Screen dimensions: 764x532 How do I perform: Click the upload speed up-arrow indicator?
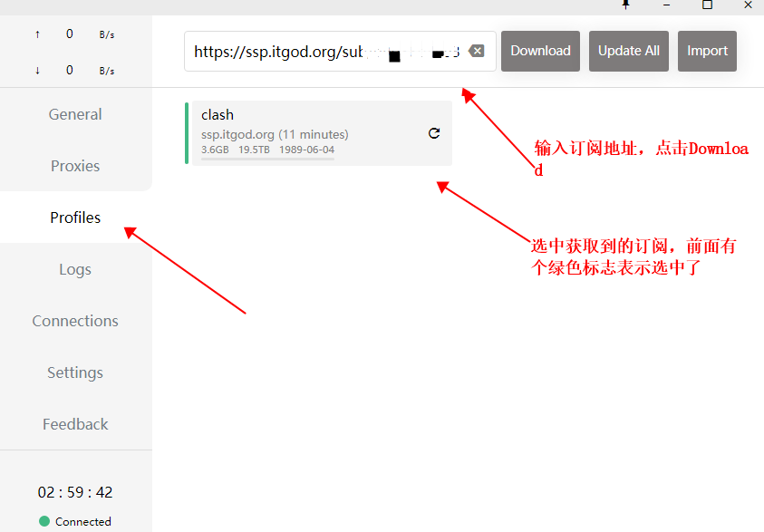(x=37, y=34)
